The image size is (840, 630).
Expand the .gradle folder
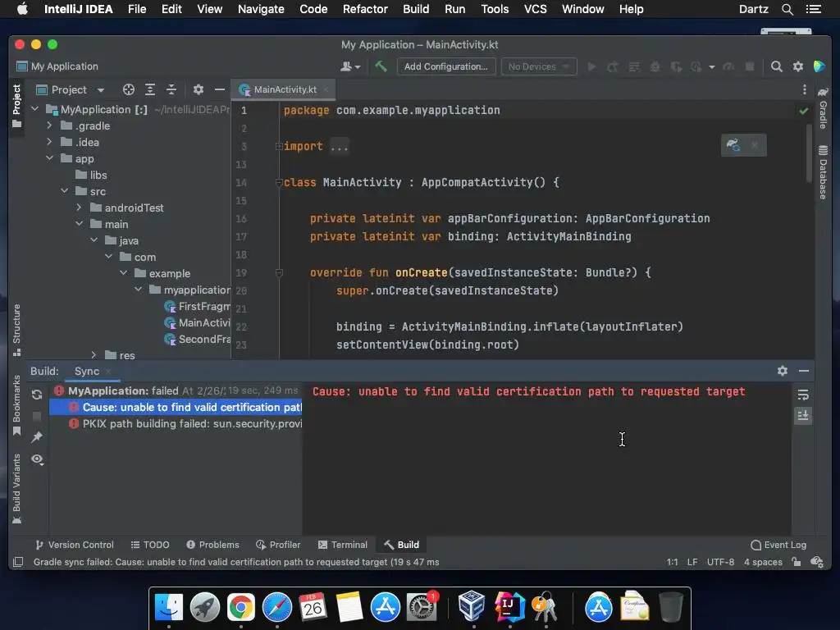pos(49,126)
